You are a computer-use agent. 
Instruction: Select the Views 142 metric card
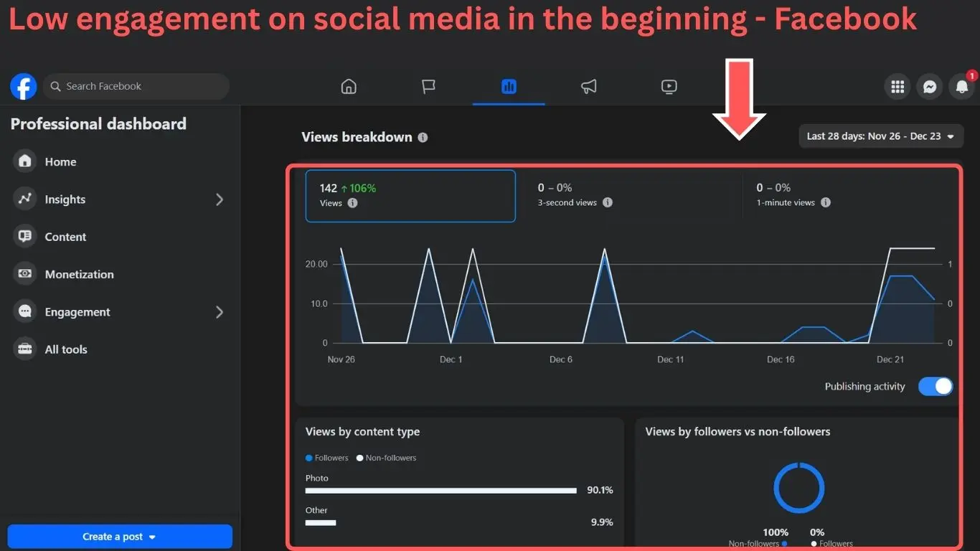(410, 196)
